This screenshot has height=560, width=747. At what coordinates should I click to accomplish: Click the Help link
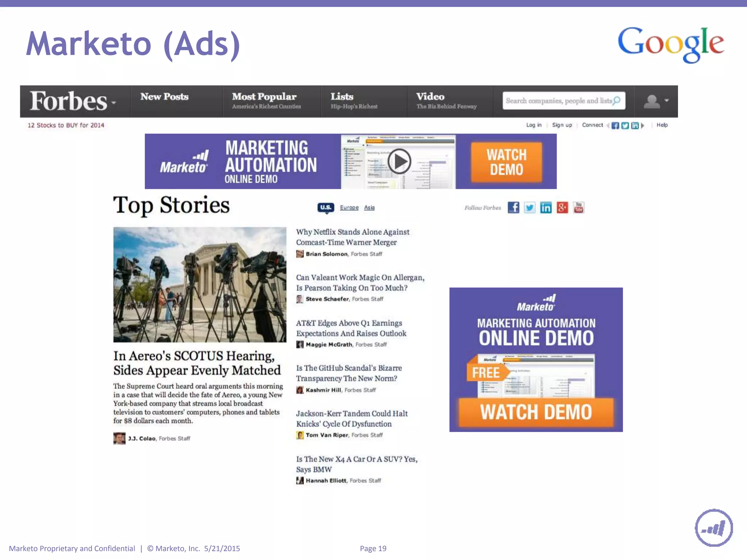coord(662,125)
